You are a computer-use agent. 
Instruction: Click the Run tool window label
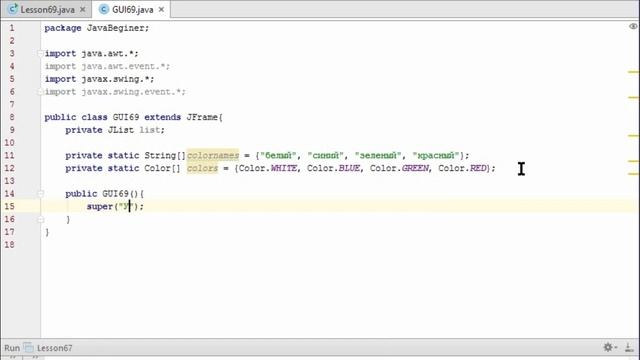point(12,348)
